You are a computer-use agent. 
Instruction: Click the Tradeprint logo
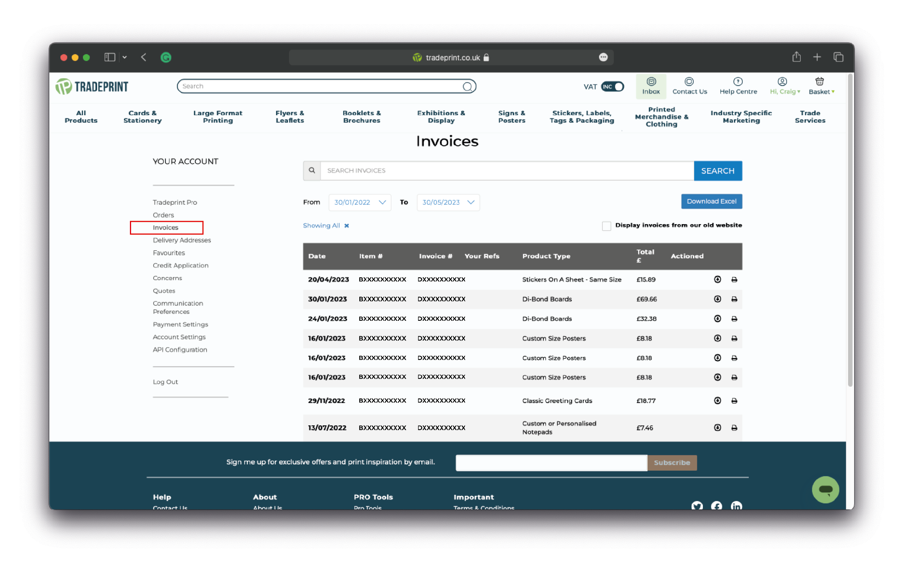pos(92,86)
